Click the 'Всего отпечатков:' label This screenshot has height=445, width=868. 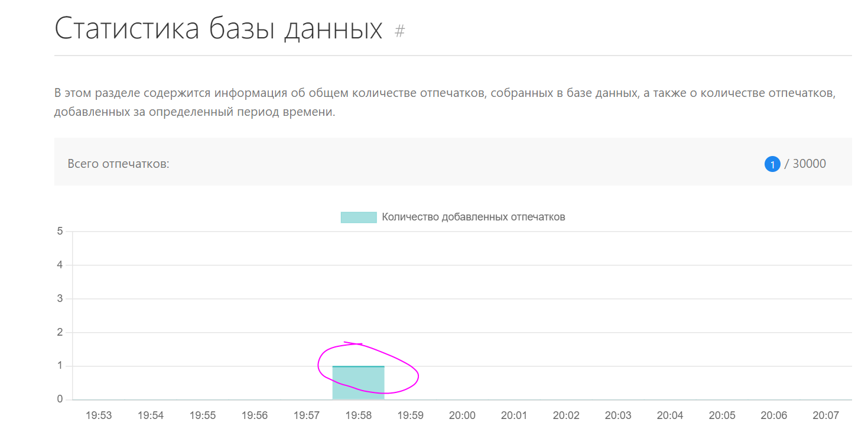coord(119,164)
